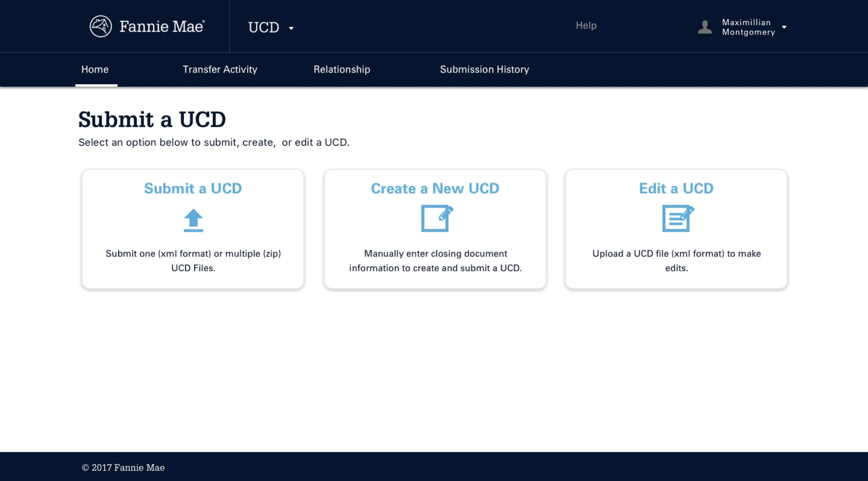Click the edit document lines icon

(x=677, y=218)
